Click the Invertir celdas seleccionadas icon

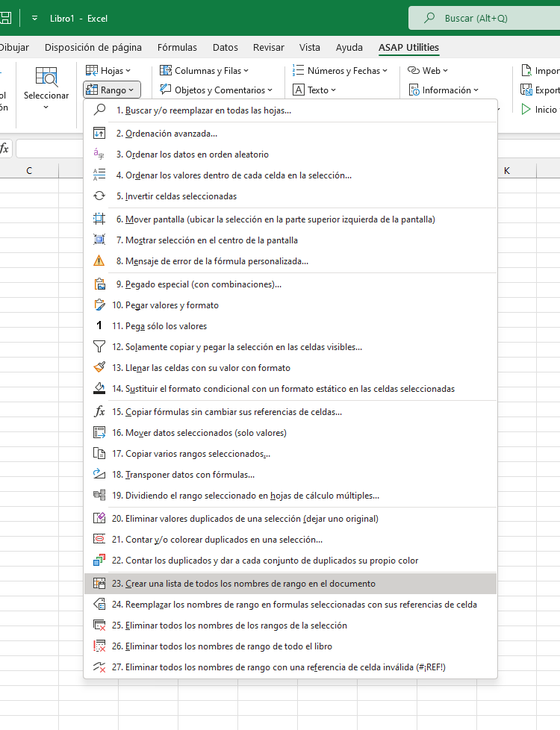click(x=99, y=196)
